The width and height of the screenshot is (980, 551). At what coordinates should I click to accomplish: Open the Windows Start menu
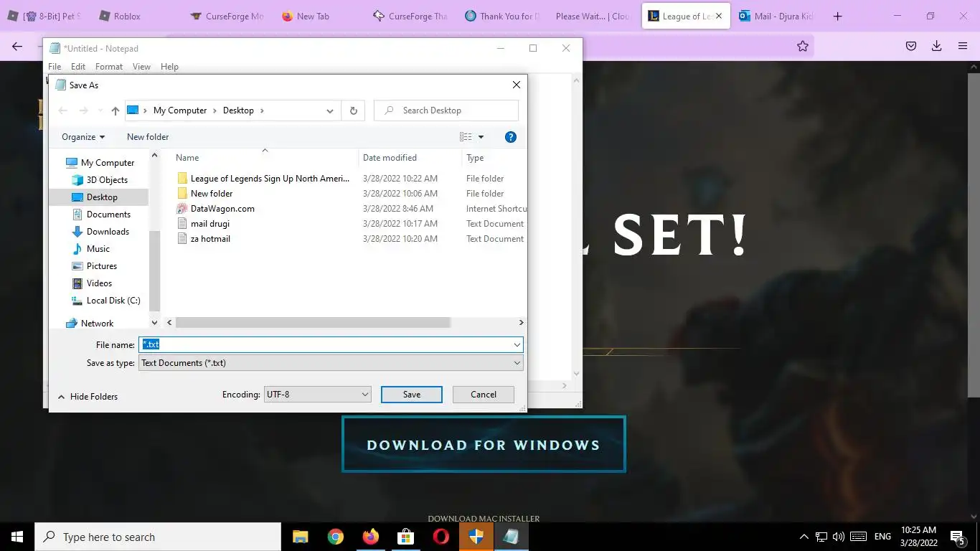(17, 537)
